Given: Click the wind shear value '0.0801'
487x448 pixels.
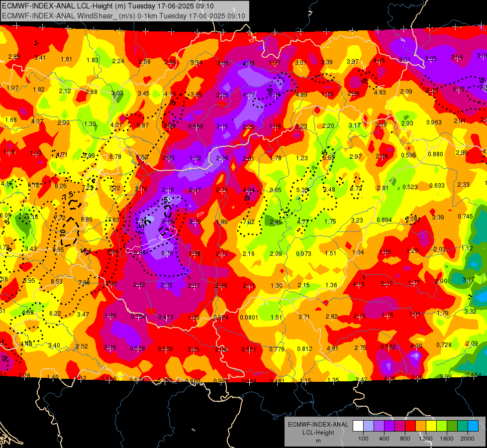Looking at the screenshot, I should pos(249,318).
